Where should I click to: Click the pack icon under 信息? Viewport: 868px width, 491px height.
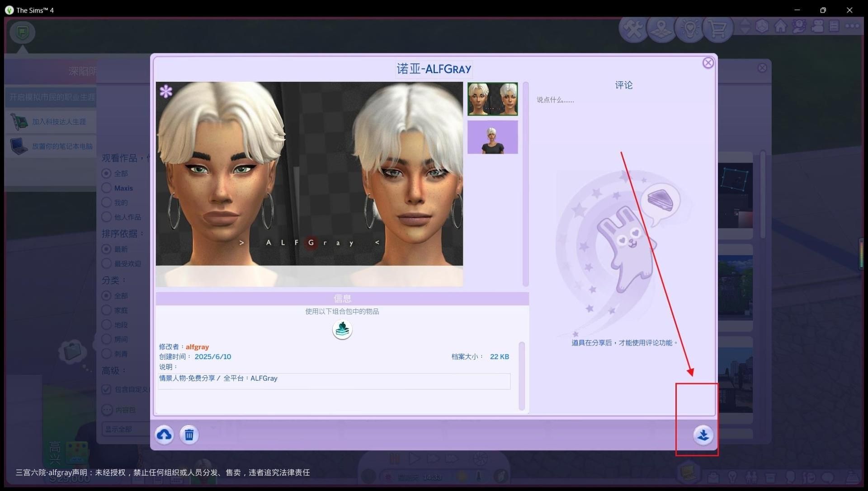(342, 329)
